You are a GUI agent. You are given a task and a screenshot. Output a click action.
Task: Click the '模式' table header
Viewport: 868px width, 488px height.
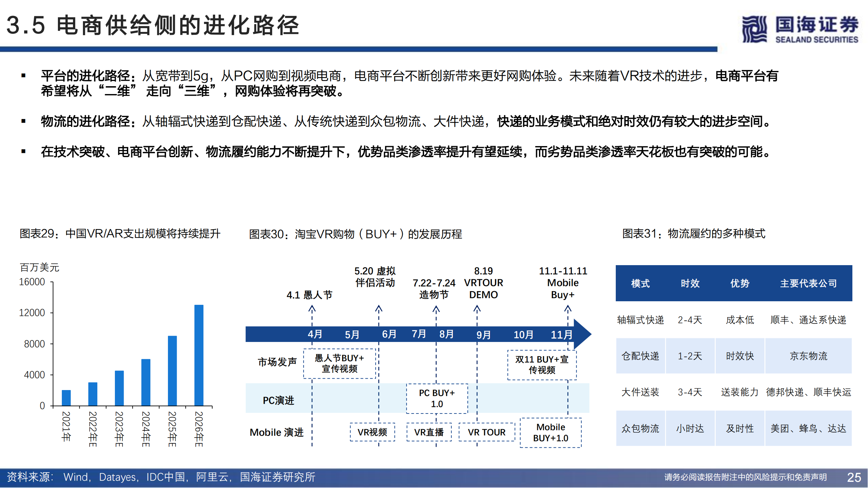[641, 284]
